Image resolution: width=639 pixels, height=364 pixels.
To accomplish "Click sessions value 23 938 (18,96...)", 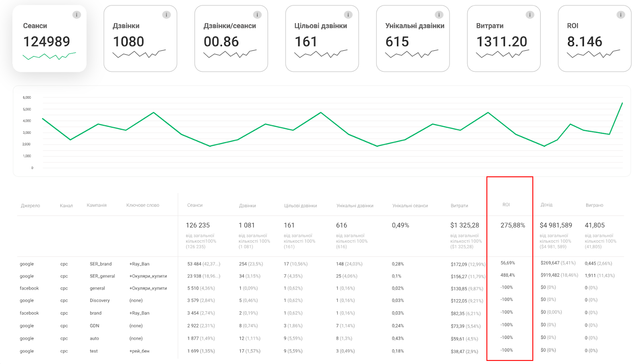I will coord(204,276).
